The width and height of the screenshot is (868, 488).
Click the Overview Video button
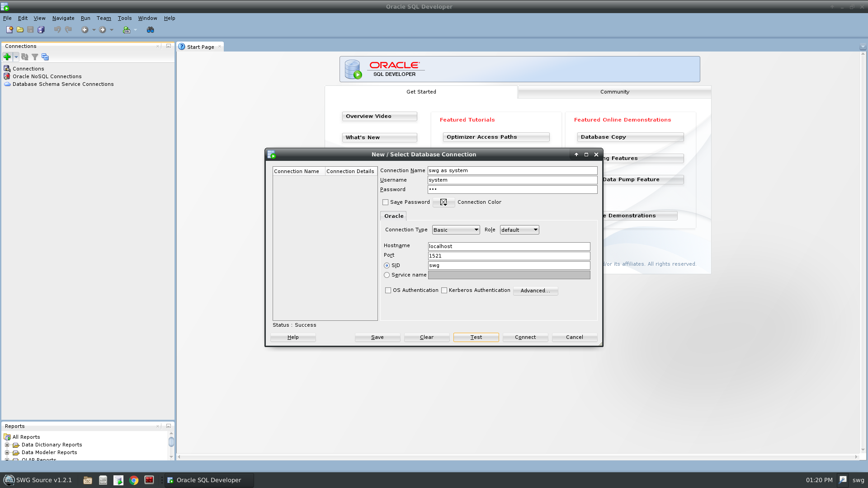click(379, 117)
